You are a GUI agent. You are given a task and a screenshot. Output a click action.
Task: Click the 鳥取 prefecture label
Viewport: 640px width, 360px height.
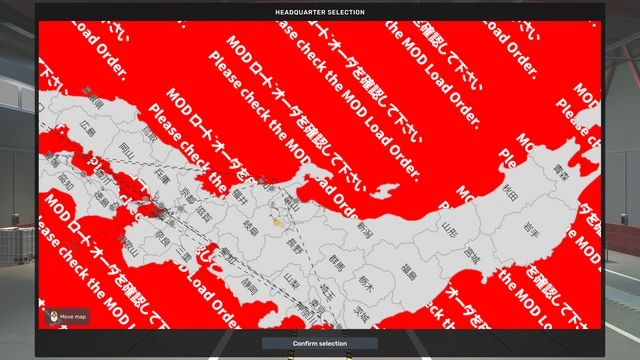pos(150,134)
